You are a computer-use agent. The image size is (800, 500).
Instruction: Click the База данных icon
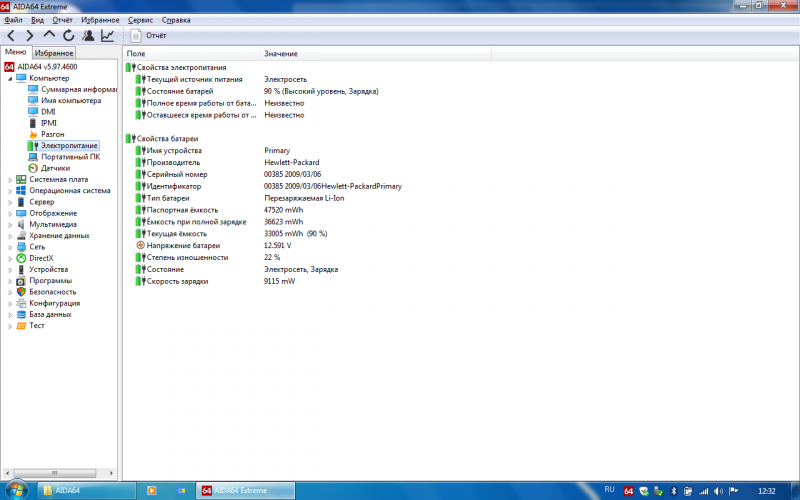click(x=21, y=314)
